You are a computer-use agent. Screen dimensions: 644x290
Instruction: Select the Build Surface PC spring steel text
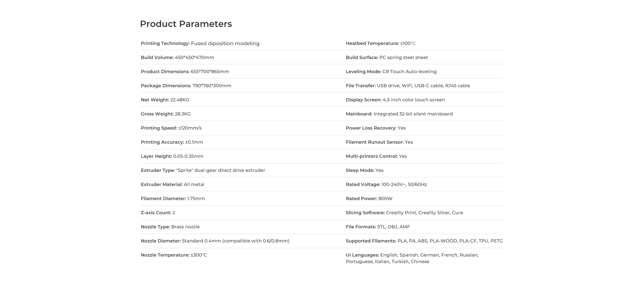(387, 57)
